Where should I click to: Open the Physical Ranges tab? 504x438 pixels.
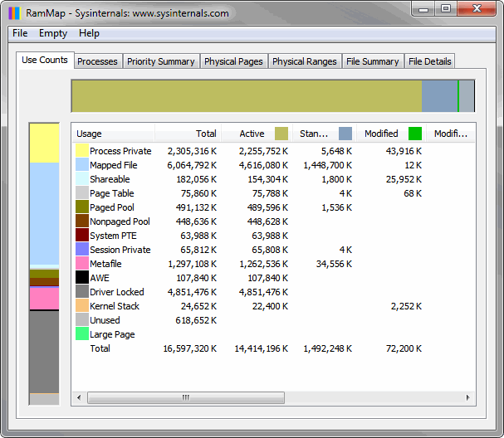click(x=305, y=61)
